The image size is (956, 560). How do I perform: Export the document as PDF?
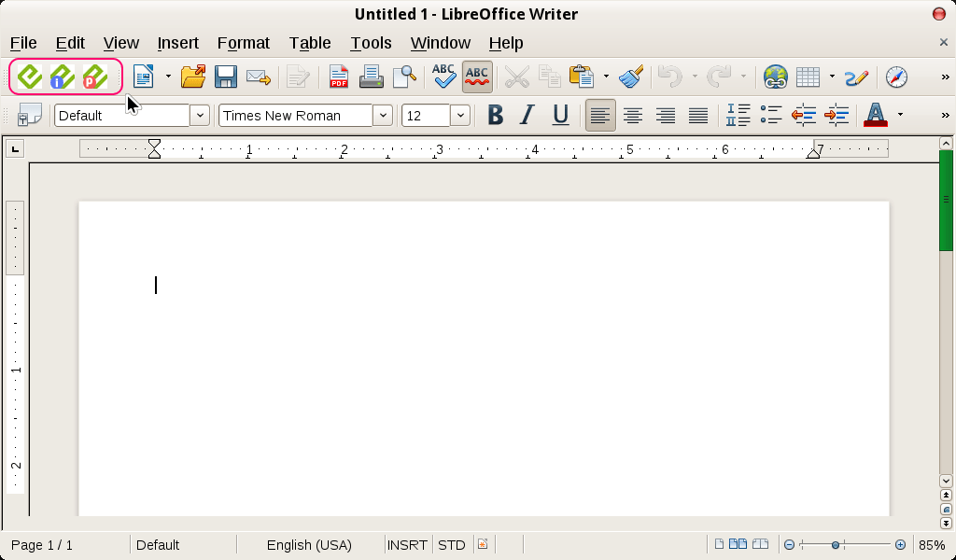tap(338, 77)
